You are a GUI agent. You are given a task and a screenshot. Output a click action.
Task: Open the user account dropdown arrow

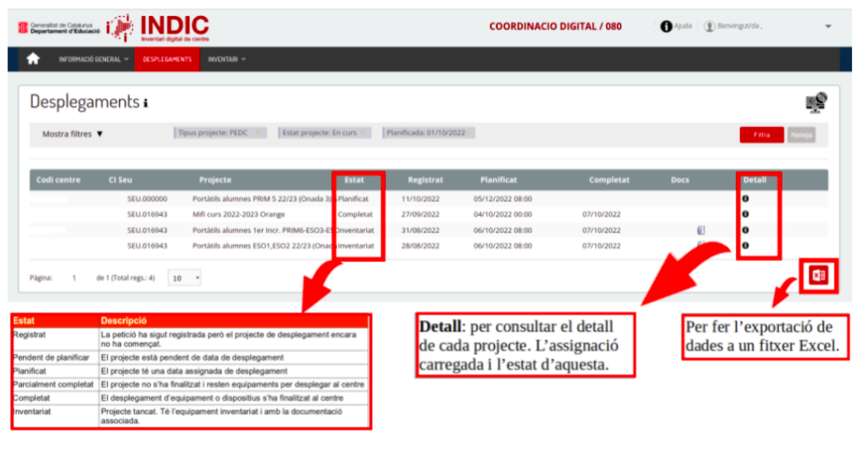(828, 27)
